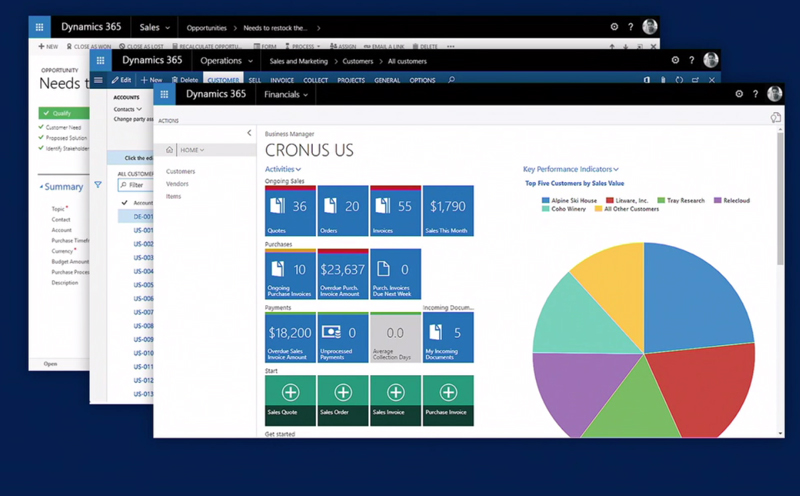The width and height of the screenshot is (800, 496).
Task: Open settings gear in Sales window
Action: pos(614,27)
